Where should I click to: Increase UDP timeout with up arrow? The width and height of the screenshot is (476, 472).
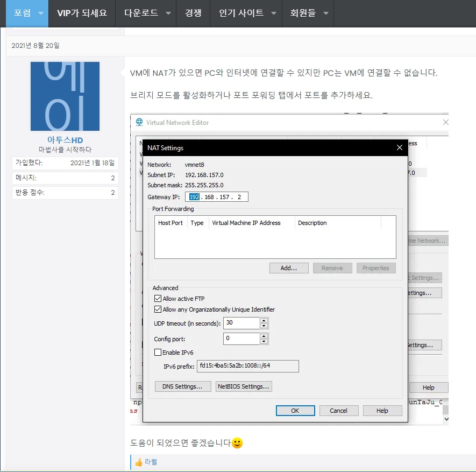[264, 320]
